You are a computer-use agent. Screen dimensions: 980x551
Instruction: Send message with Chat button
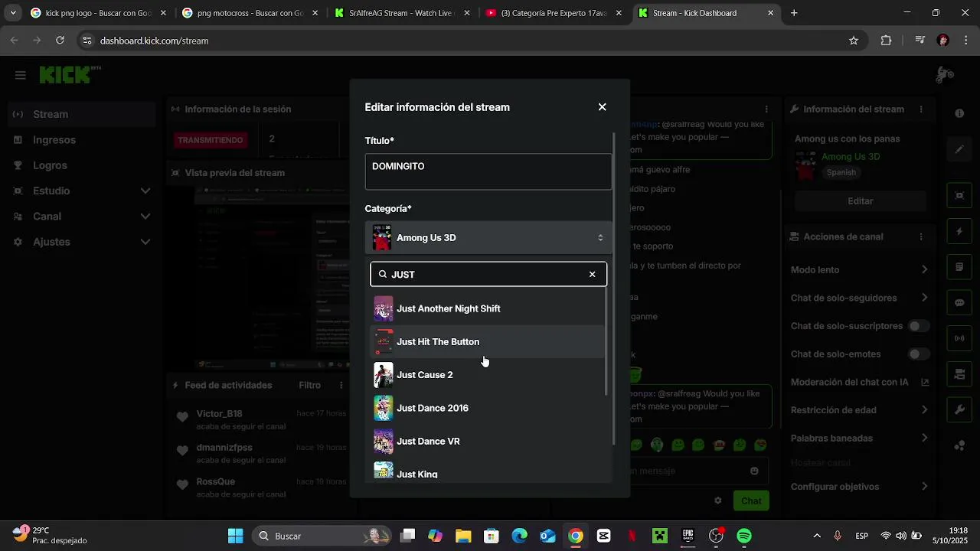click(x=751, y=500)
